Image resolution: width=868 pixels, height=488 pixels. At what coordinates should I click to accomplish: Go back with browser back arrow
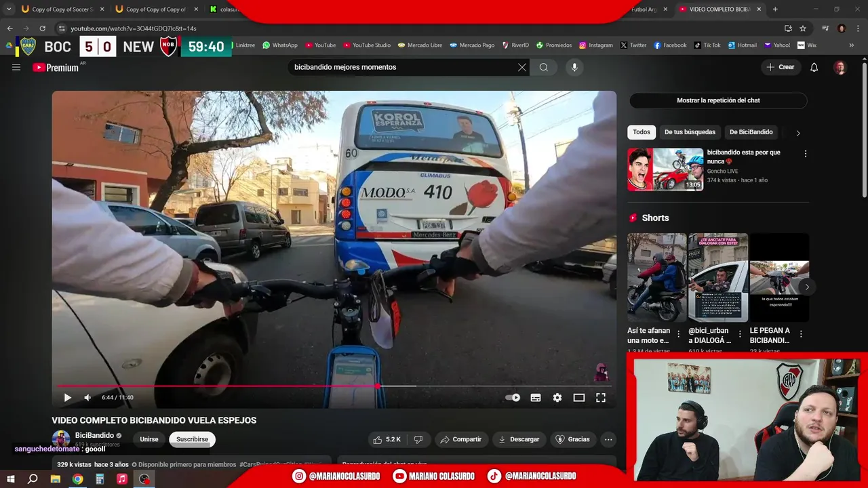9,28
